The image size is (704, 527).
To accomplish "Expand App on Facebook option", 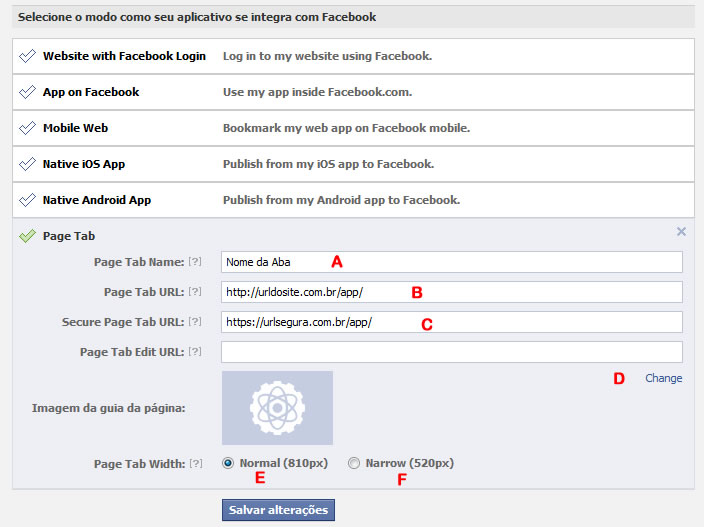I will pyautogui.click(x=353, y=92).
